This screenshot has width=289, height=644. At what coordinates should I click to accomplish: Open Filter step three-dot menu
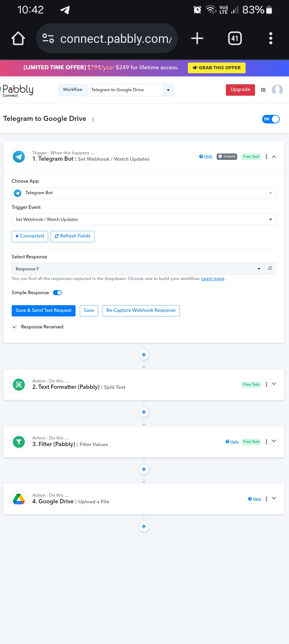click(x=266, y=442)
